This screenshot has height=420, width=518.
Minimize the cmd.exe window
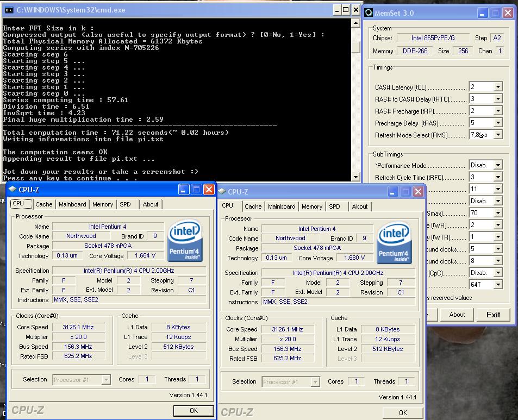point(336,10)
